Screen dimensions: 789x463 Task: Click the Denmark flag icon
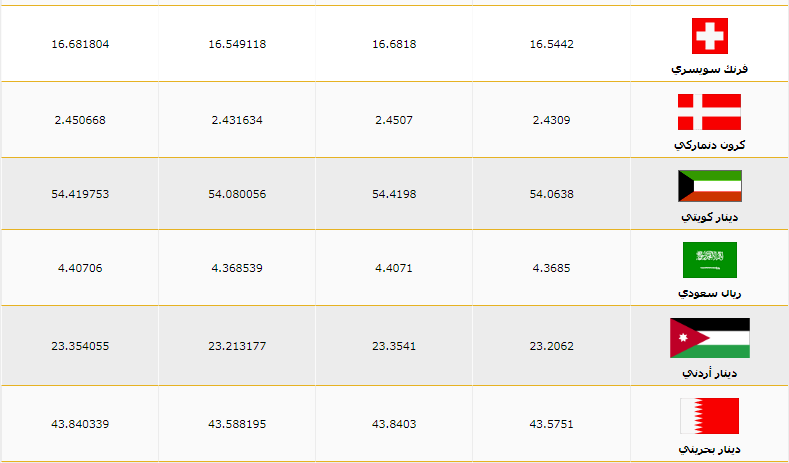(x=709, y=112)
